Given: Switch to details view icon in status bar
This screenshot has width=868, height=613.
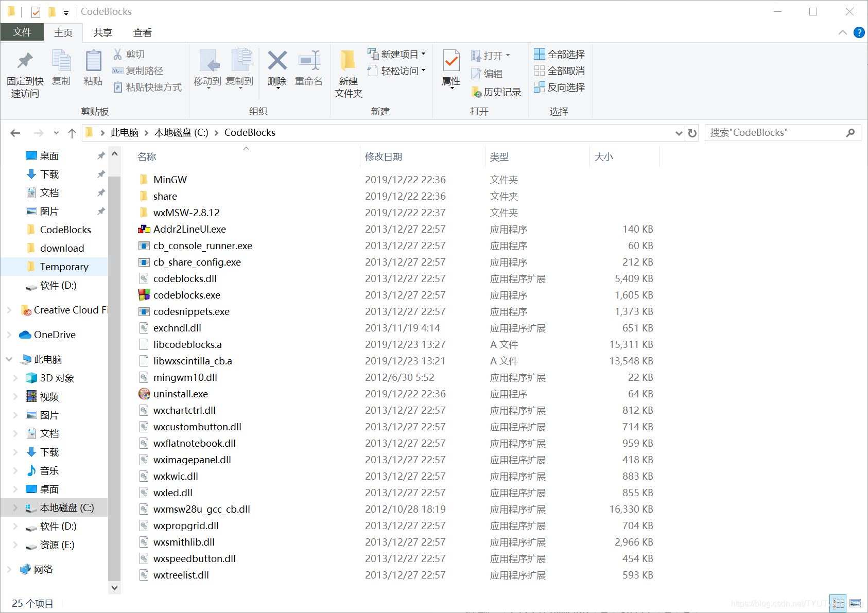Looking at the screenshot, I should 839,603.
